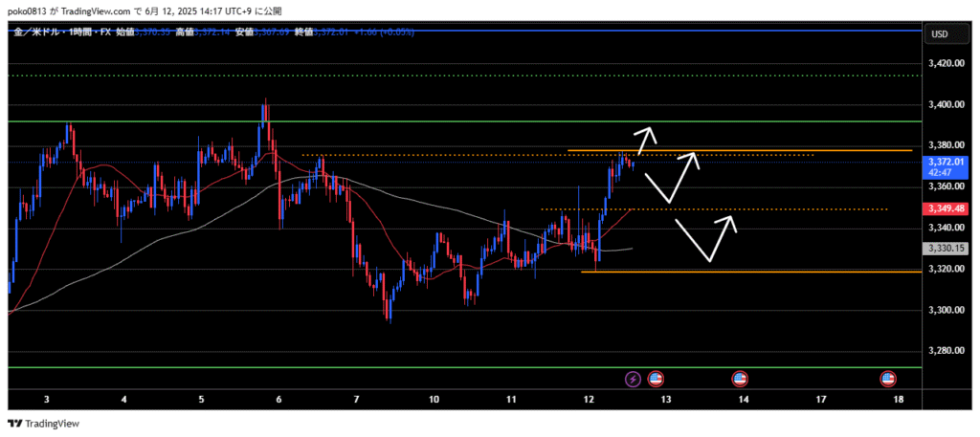
Task: Click the US flag event icon near date 13
Action: click(x=656, y=379)
